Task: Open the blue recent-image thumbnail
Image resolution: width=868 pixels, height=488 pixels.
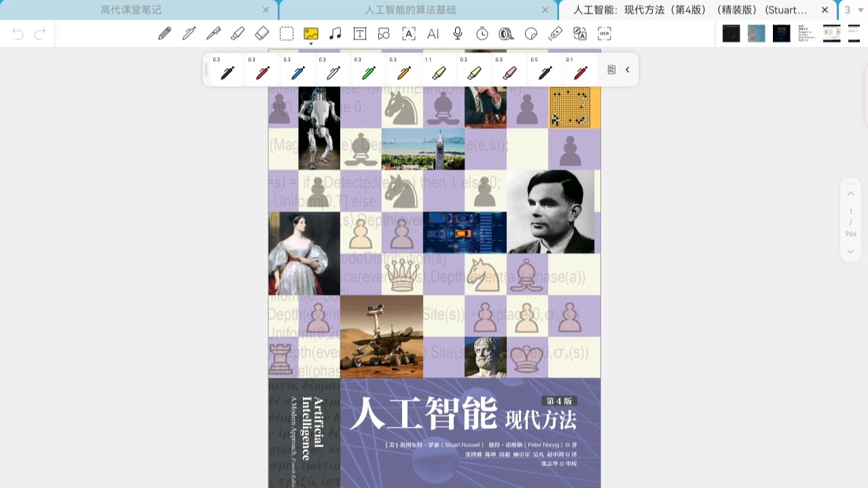Action: click(x=756, y=33)
